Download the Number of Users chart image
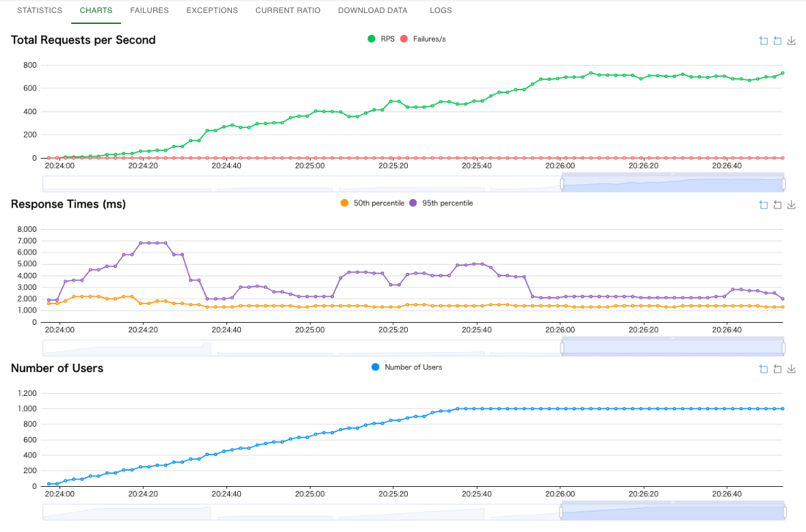 click(x=792, y=369)
